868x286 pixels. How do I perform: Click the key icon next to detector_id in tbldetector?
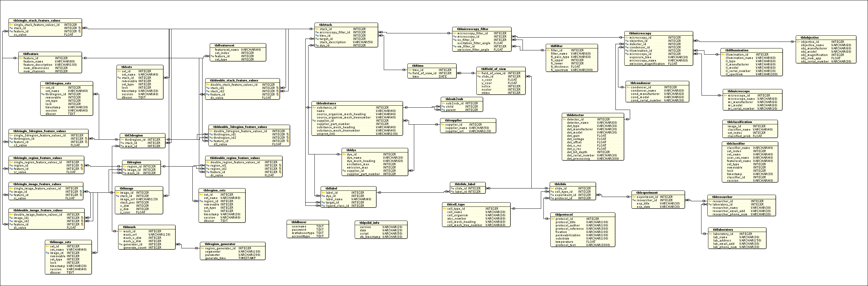(564, 119)
